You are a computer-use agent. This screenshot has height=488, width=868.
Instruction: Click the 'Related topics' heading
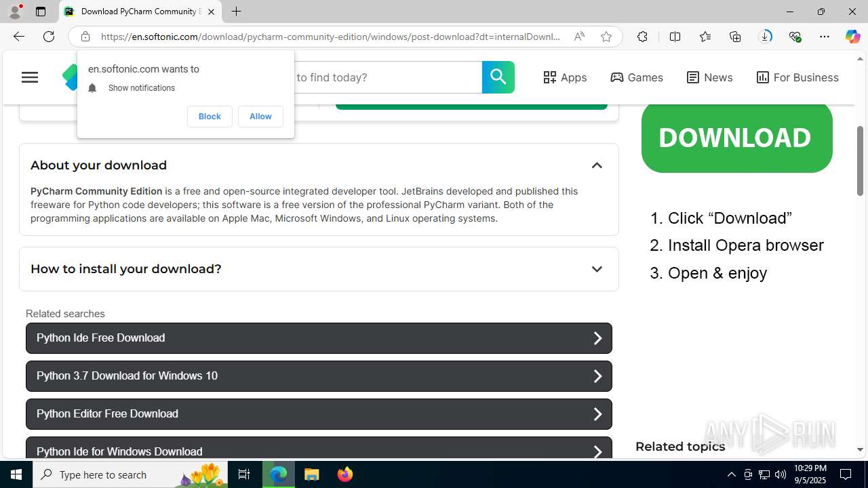click(x=680, y=447)
